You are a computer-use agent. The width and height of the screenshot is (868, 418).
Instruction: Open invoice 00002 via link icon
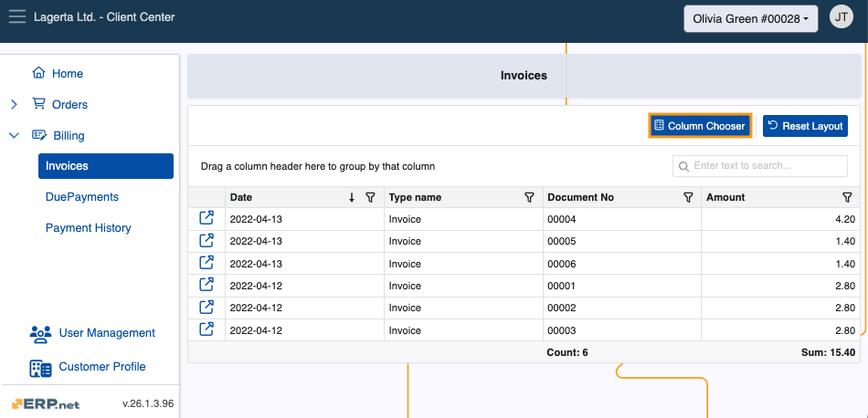(x=206, y=307)
